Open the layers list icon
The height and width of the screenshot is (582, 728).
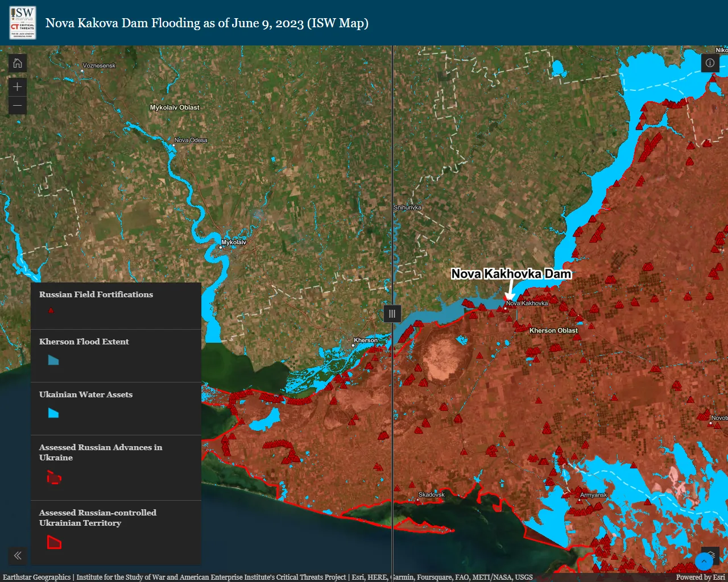point(711,553)
